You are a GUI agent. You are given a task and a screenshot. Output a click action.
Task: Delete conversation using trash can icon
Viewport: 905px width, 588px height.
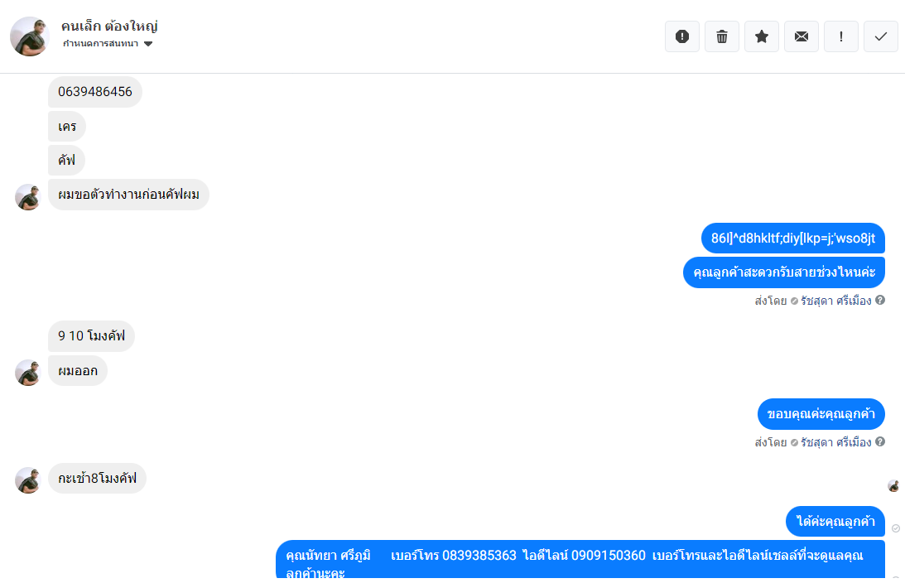[722, 36]
